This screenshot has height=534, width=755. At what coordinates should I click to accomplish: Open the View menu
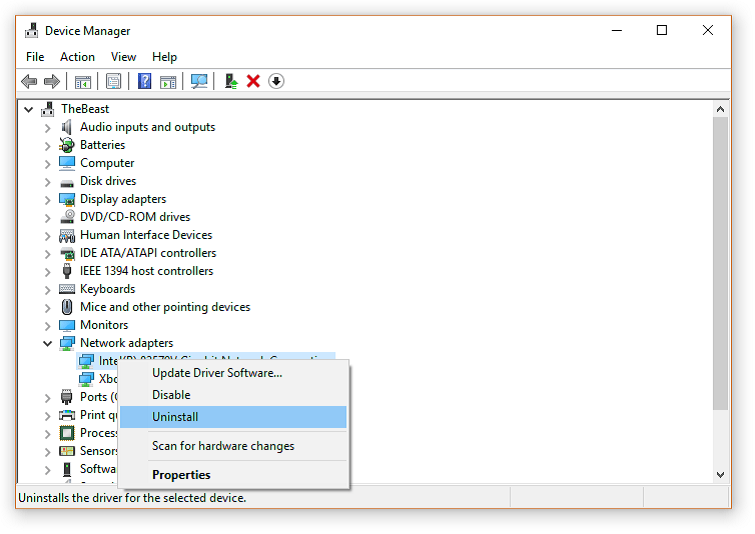(123, 57)
